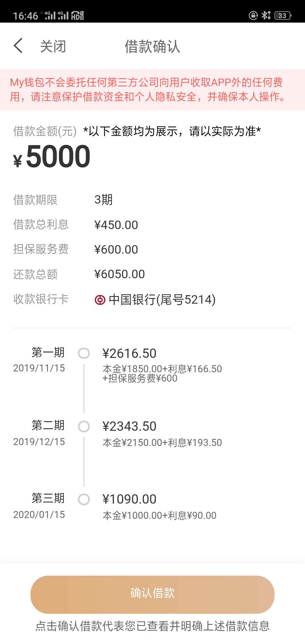Tap the first 4G signal strength icon

tap(48, 15)
